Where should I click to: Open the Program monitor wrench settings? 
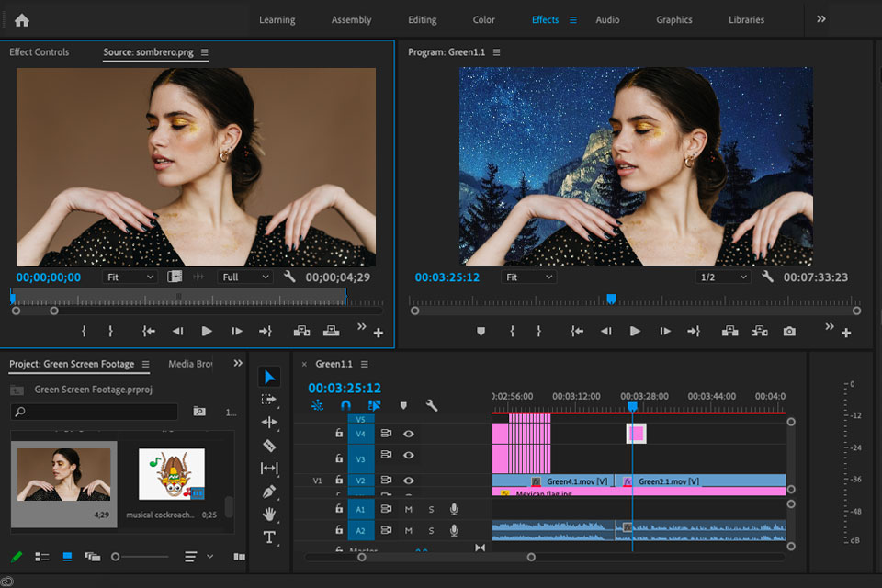[x=767, y=277]
